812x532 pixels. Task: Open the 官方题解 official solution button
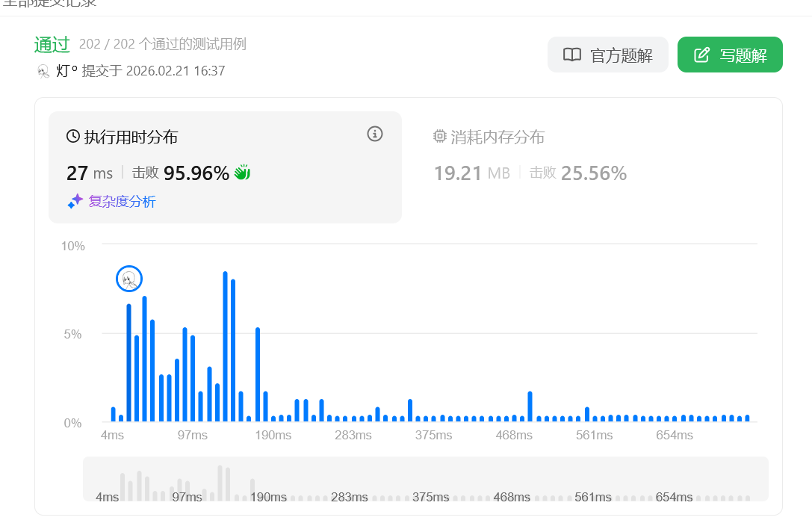pyautogui.click(x=607, y=55)
